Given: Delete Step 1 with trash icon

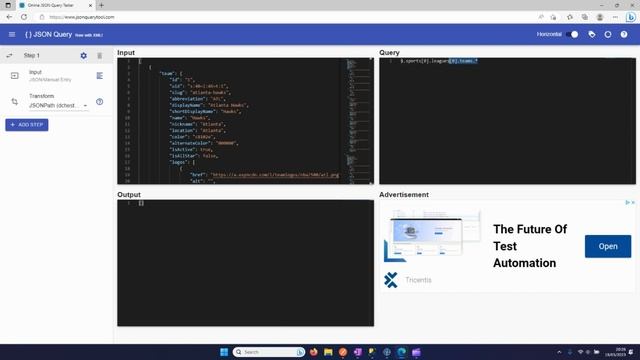Looking at the screenshot, I should (x=100, y=56).
